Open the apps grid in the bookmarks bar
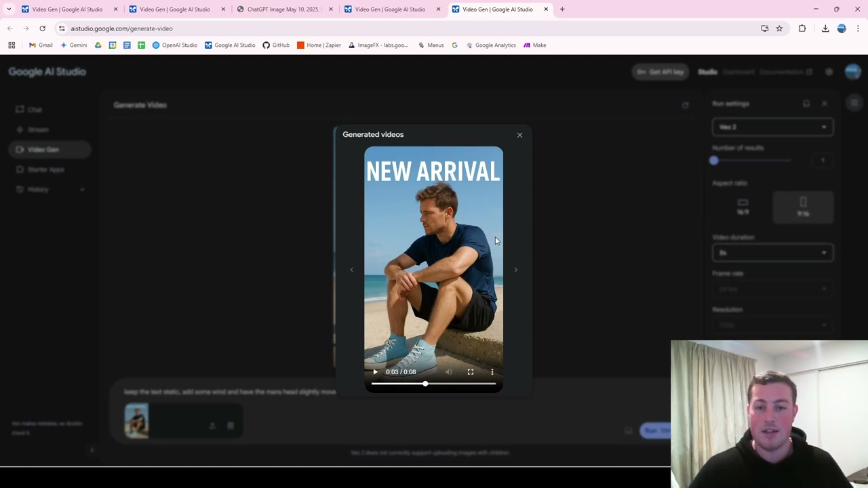868x488 pixels. (12, 45)
